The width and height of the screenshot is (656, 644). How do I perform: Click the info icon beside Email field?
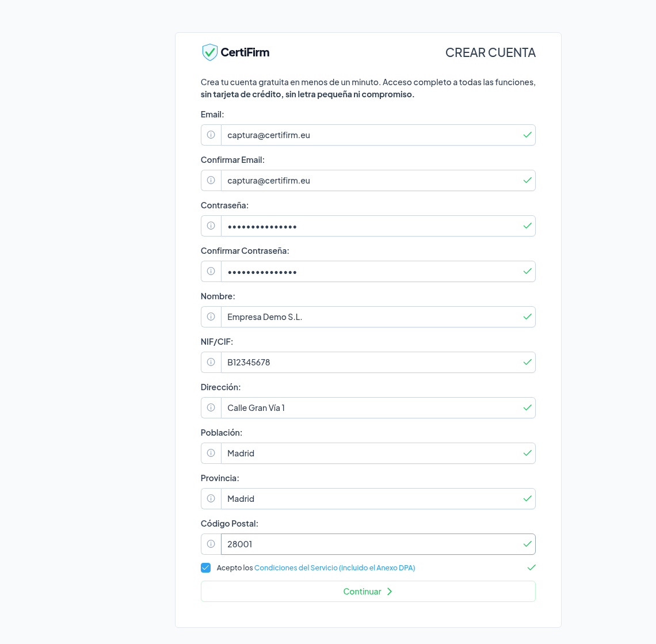(211, 135)
